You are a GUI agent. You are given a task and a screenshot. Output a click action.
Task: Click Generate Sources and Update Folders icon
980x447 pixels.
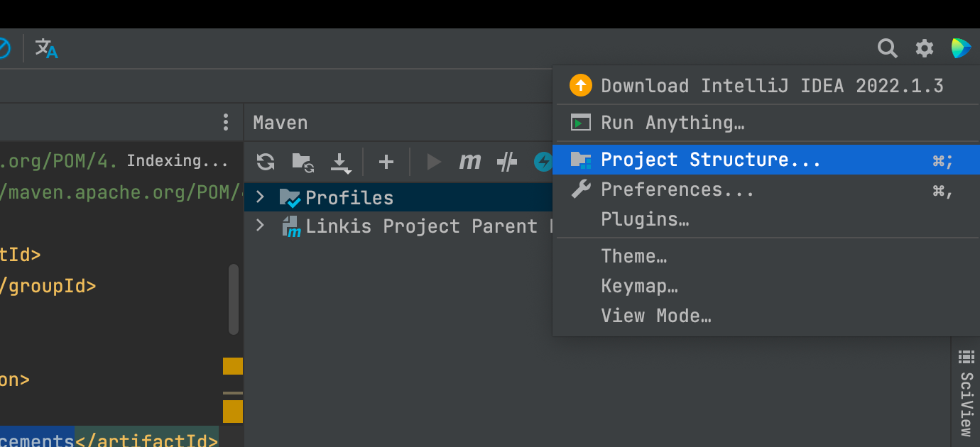click(303, 162)
